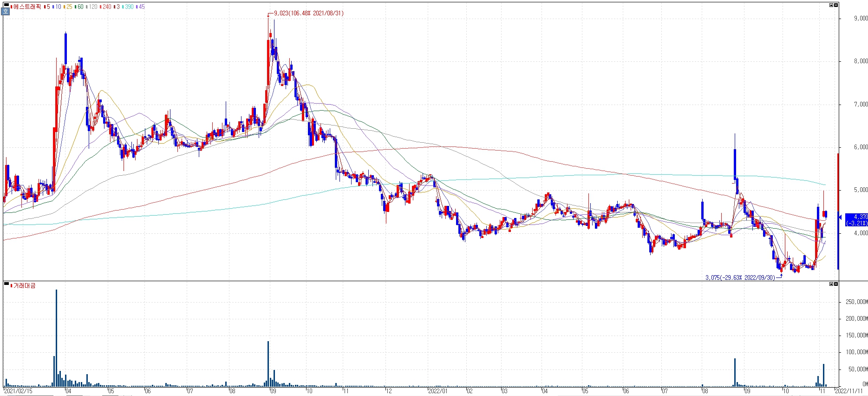Click the 250,000M volume axis label
This screenshot has width=868, height=396.
857,302
